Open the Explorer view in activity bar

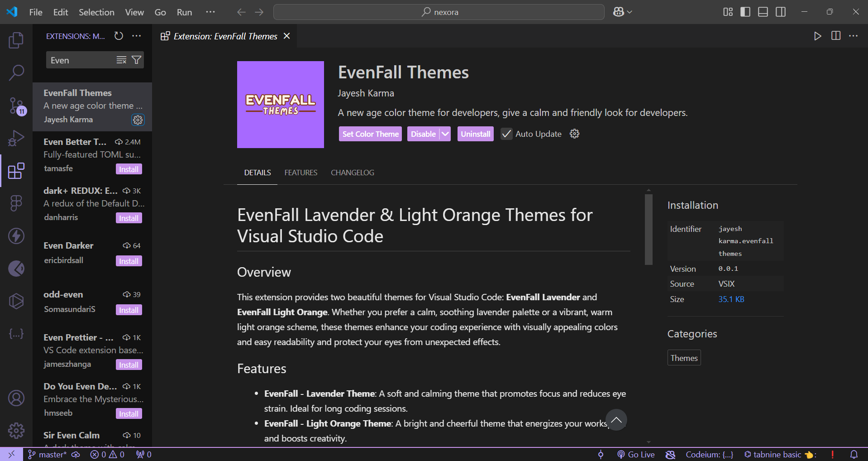[16, 40]
